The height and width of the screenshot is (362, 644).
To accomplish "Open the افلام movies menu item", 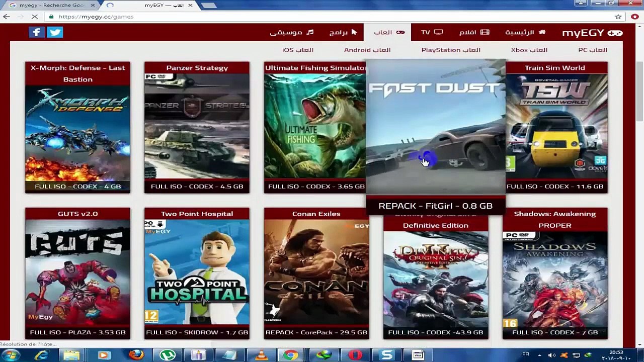I will click(x=474, y=32).
